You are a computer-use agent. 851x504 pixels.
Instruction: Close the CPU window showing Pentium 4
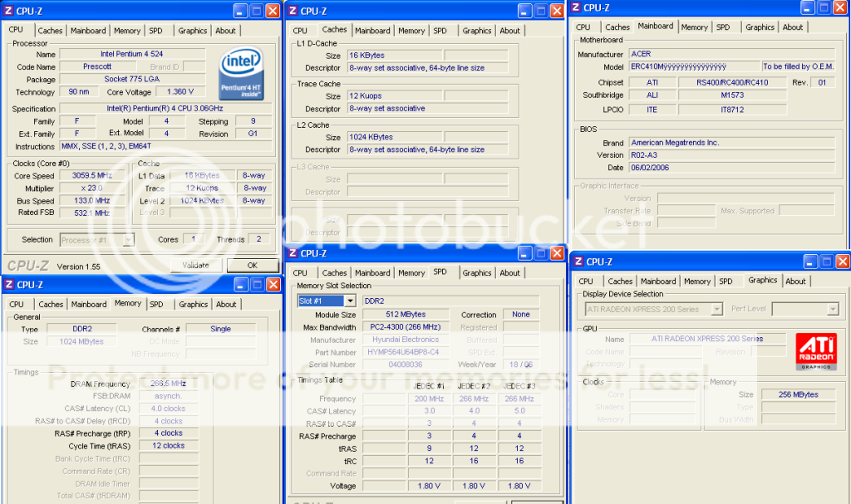point(273,11)
